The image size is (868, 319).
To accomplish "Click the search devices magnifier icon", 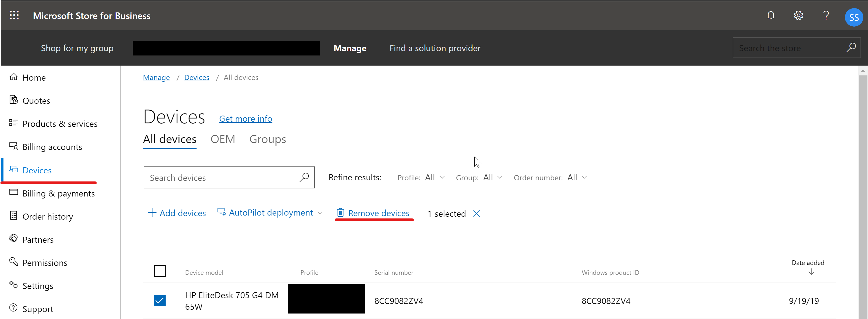I will point(304,177).
